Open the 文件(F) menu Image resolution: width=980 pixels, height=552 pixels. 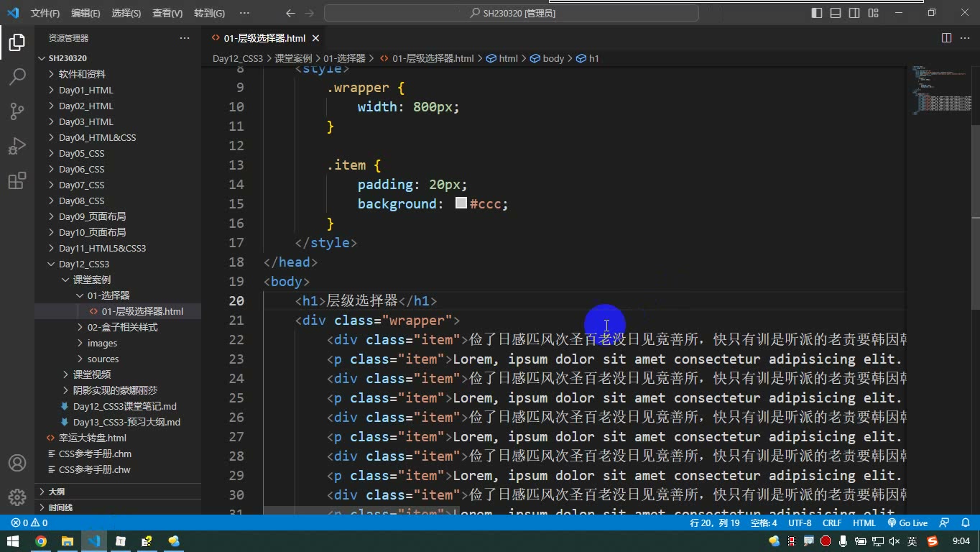click(45, 13)
